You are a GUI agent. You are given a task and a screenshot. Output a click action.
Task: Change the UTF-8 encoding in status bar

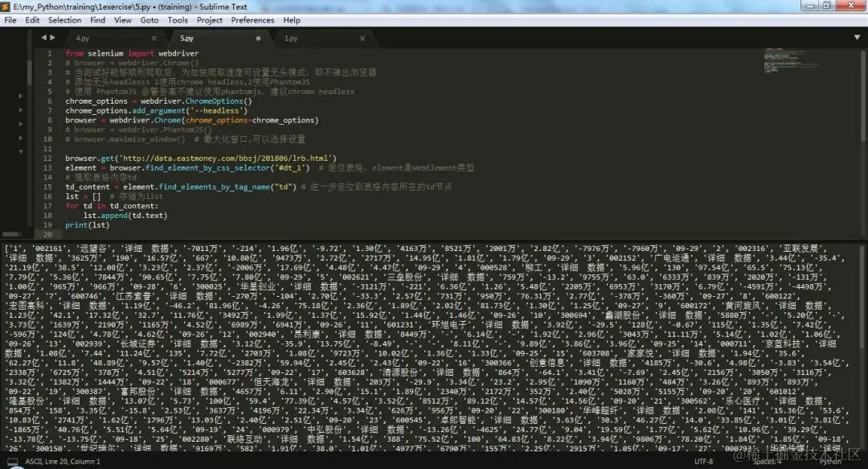pos(703,461)
